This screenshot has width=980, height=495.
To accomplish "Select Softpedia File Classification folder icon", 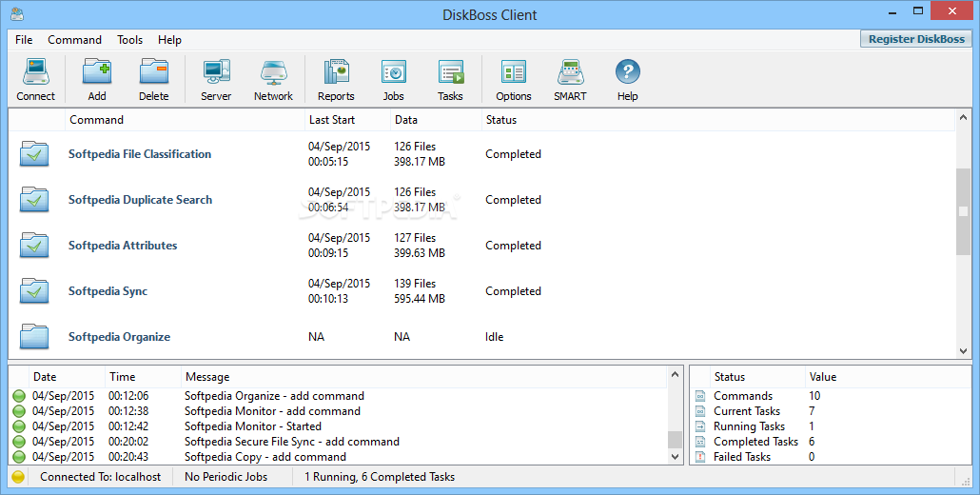I will click(34, 154).
